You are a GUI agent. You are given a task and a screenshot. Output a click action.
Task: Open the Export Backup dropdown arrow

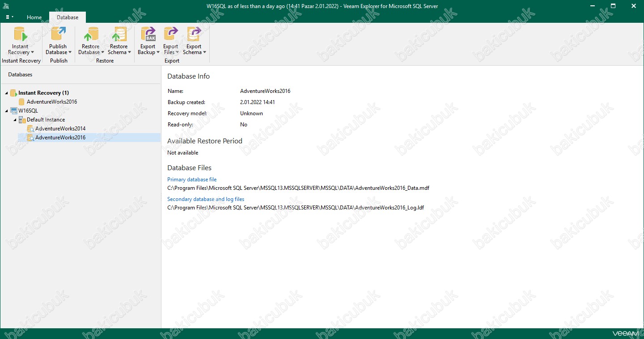coord(158,53)
